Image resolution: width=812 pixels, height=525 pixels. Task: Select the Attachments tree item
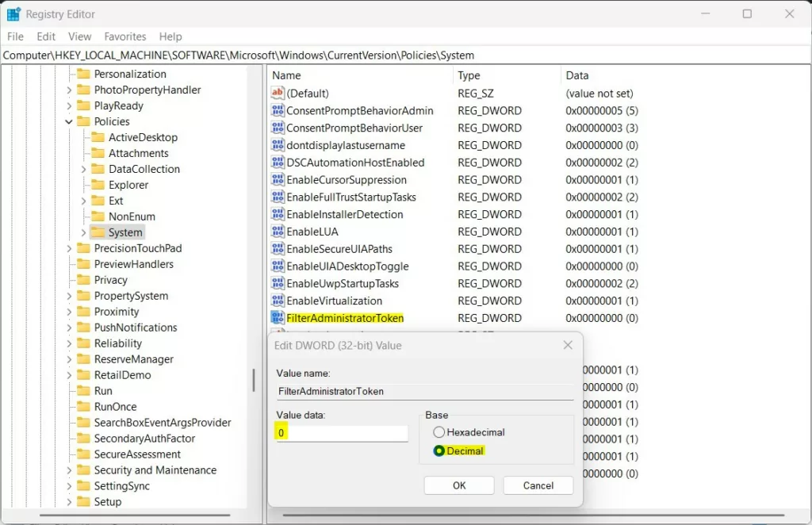tap(138, 153)
